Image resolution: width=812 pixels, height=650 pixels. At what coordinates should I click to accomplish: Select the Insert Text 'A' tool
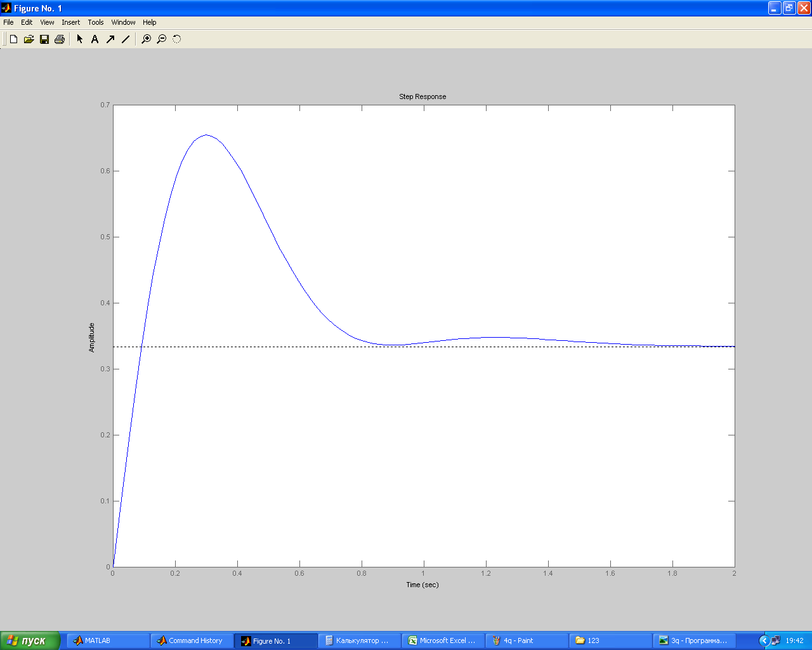point(95,39)
